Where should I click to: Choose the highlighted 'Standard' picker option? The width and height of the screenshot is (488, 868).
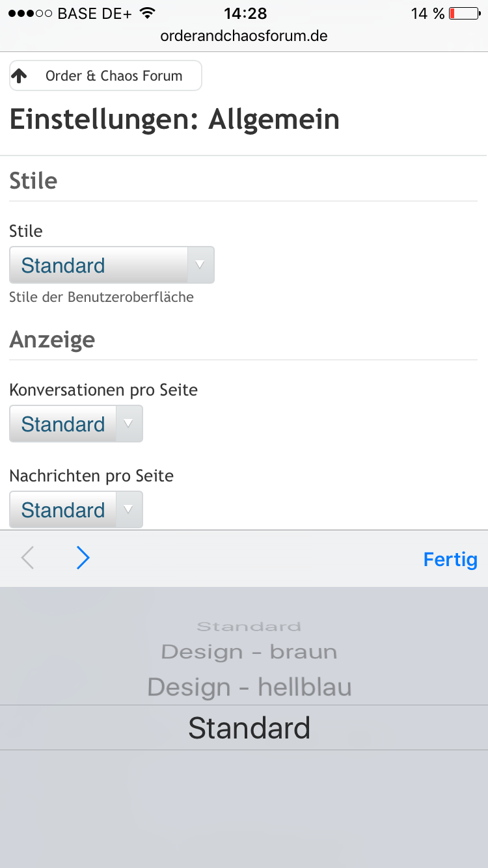(249, 728)
